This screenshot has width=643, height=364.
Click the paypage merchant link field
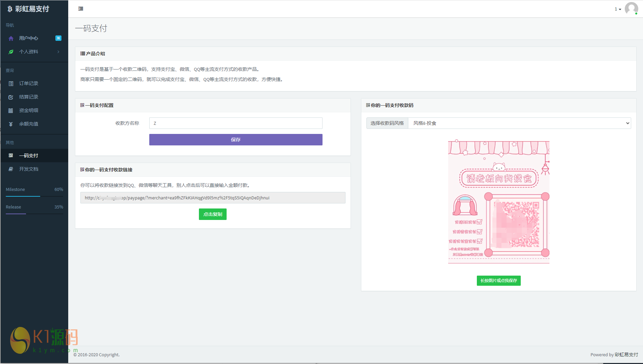pyautogui.click(x=213, y=198)
